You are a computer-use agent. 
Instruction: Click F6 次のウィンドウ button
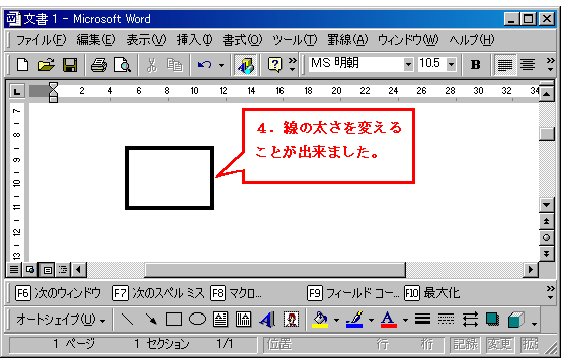click(x=57, y=293)
